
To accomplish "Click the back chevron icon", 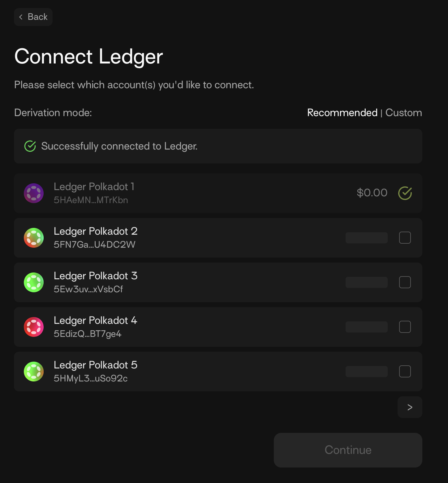I will (x=21, y=17).
